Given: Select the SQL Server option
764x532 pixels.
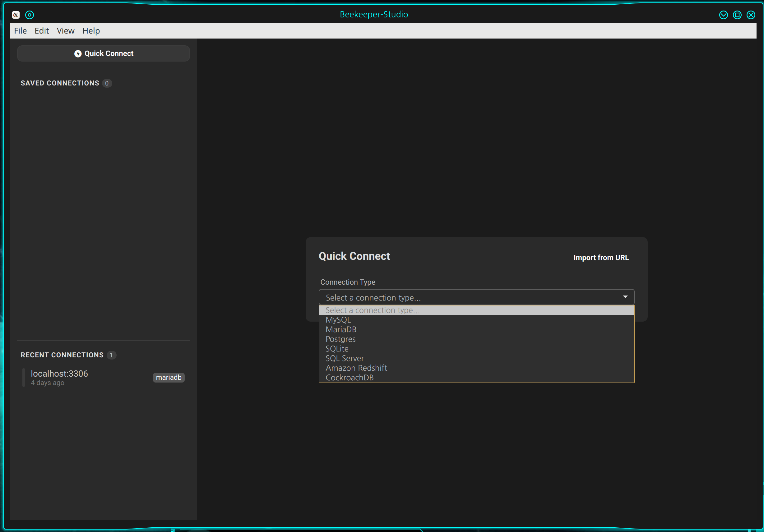Looking at the screenshot, I should point(345,358).
